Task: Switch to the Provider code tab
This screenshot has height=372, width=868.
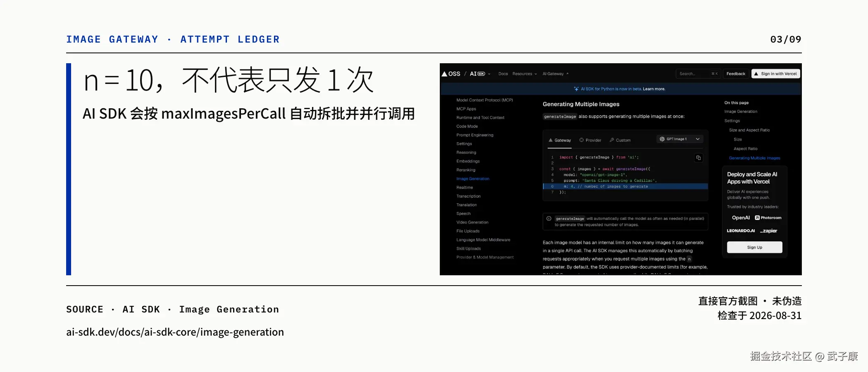Action: (590, 140)
